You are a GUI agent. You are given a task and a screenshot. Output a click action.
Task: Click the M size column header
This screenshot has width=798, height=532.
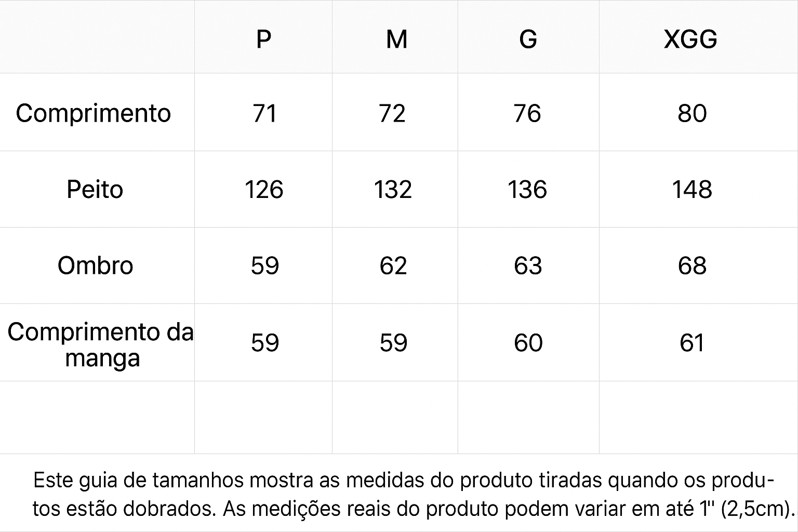396,39
